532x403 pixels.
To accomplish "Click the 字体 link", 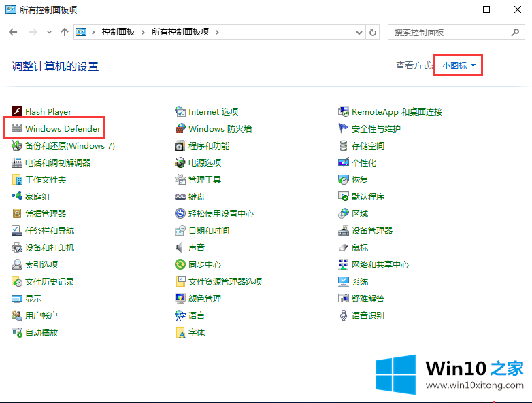I will pyautogui.click(x=197, y=332).
